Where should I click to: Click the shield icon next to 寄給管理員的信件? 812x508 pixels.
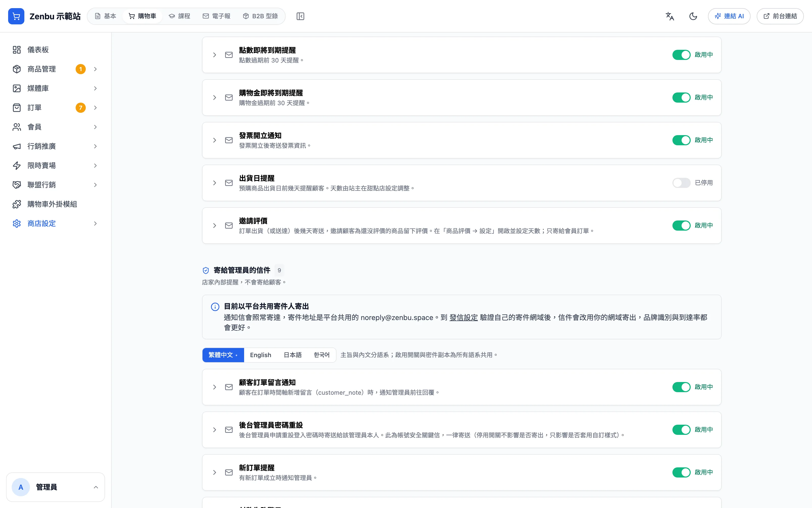pos(206,271)
